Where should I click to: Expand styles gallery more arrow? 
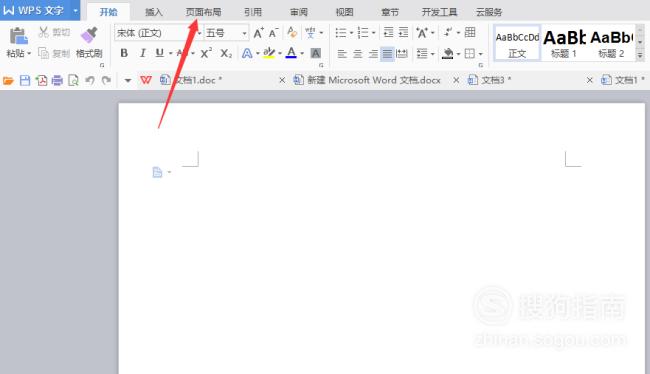(640, 55)
